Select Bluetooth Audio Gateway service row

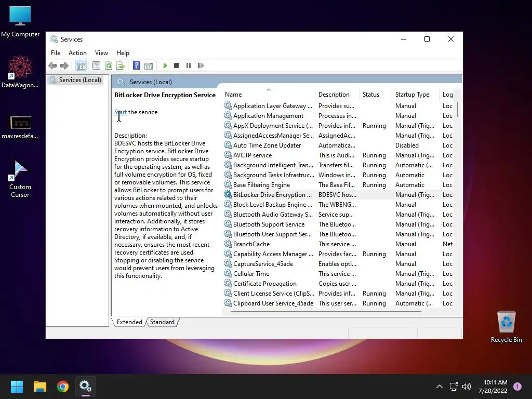click(x=338, y=215)
